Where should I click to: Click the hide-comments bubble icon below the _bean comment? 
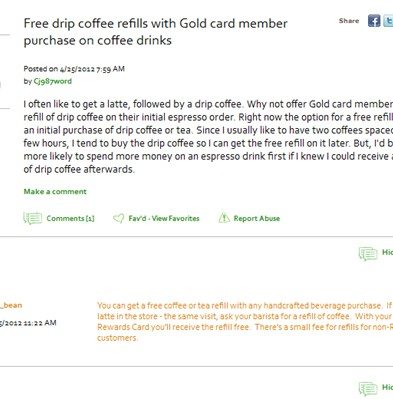pos(368,389)
